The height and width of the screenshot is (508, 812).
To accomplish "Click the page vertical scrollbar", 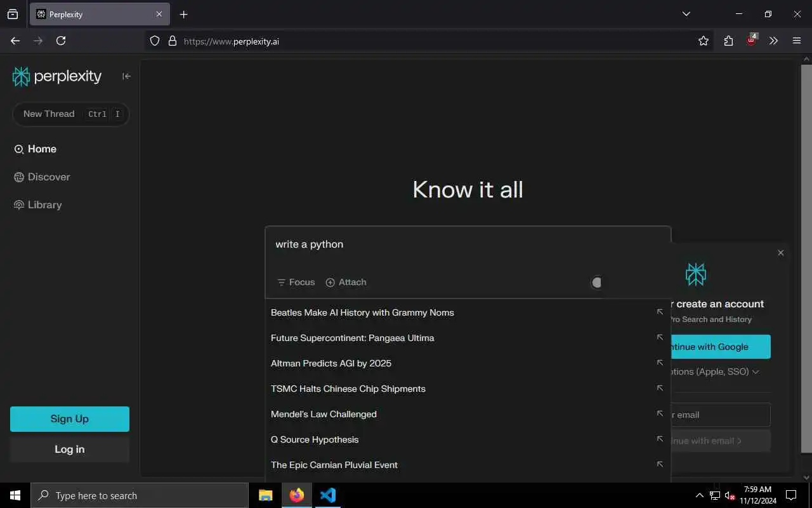I will 806,259.
